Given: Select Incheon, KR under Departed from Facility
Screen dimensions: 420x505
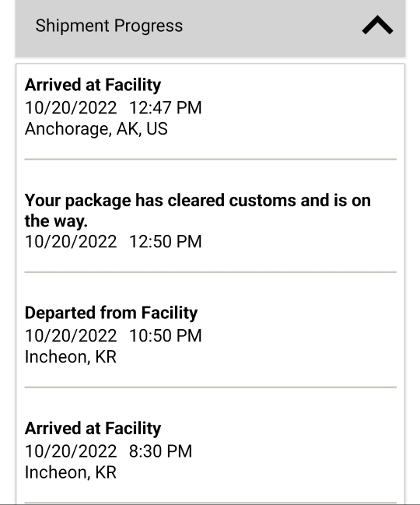Looking at the screenshot, I should click(71, 357).
